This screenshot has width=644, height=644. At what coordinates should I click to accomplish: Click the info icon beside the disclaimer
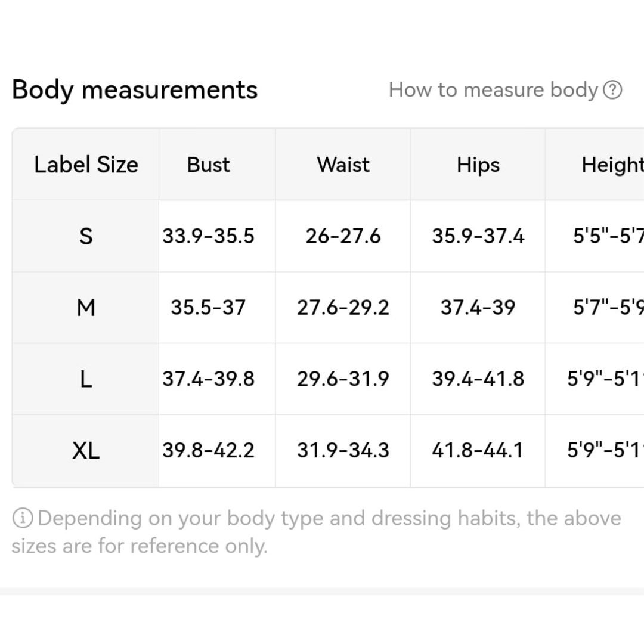point(23,518)
